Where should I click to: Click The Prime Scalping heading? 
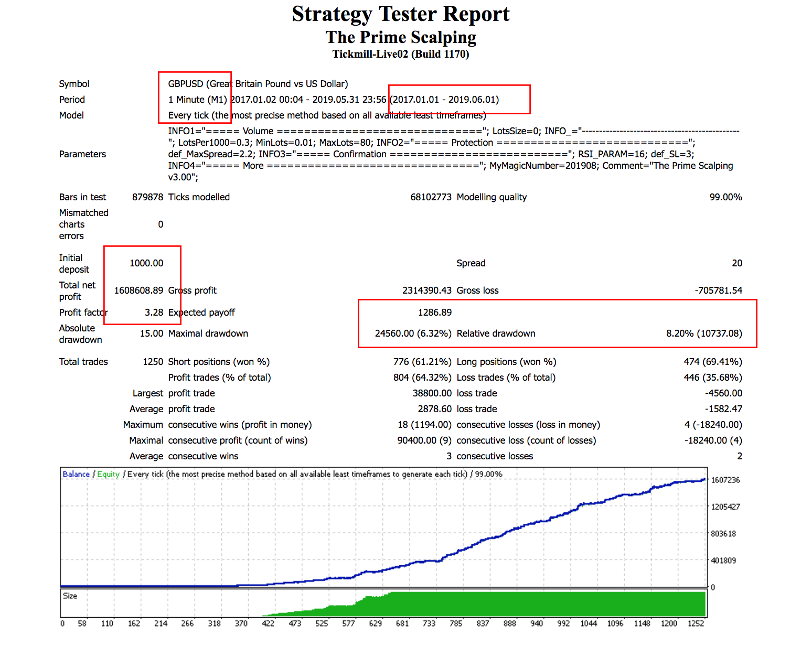pyautogui.click(x=400, y=37)
